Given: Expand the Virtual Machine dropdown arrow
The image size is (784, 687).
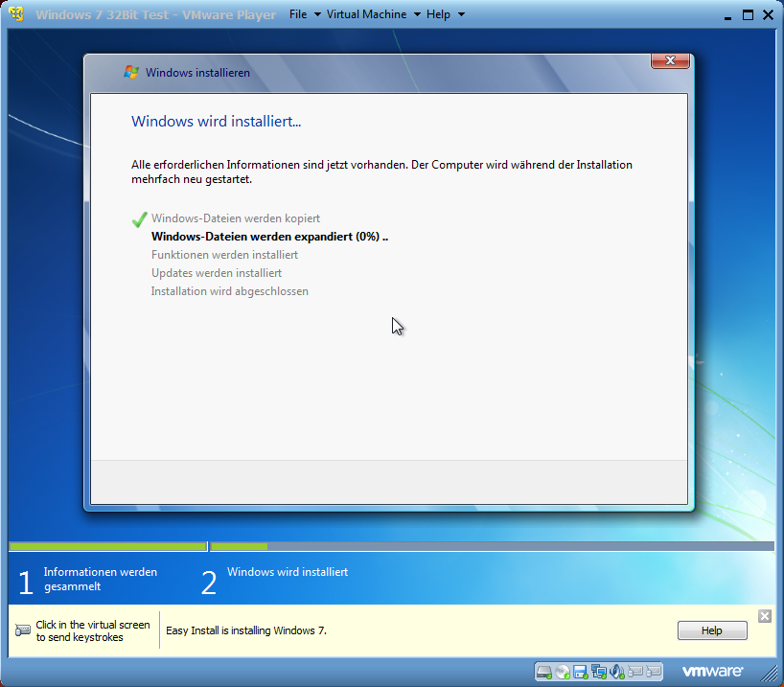Looking at the screenshot, I should point(417,14).
